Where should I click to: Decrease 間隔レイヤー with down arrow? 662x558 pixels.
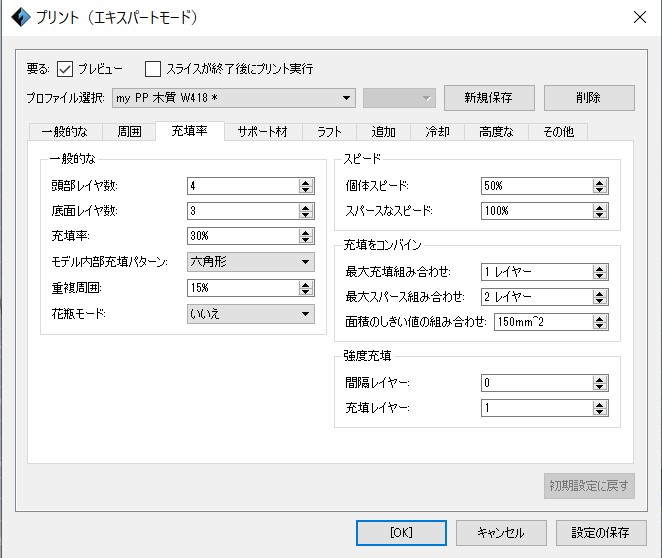coord(600,387)
